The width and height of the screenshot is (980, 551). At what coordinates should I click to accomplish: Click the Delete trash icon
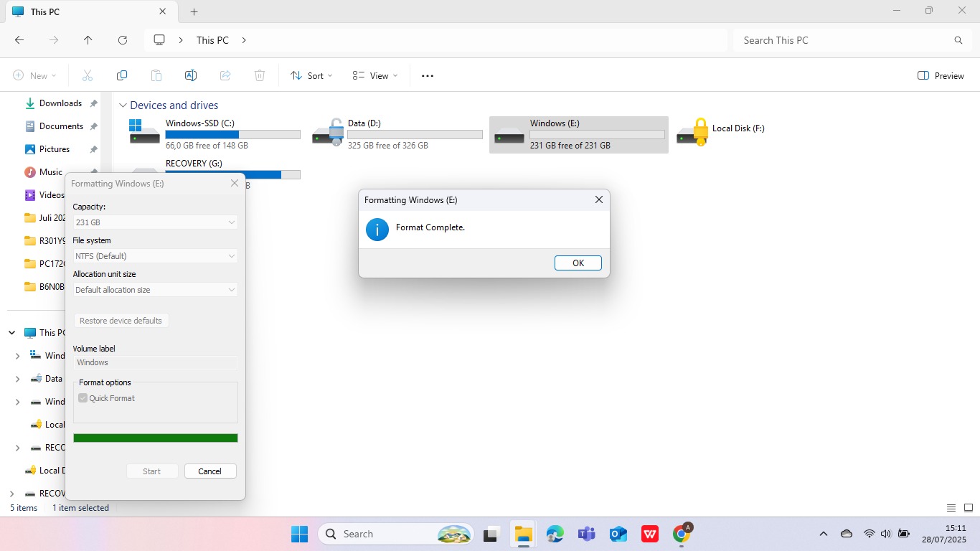(x=260, y=75)
